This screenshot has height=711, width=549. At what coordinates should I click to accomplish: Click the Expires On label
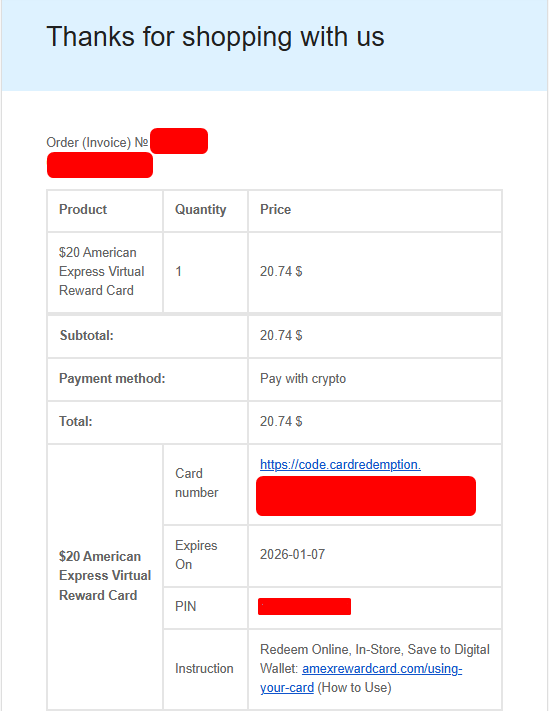(x=196, y=555)
